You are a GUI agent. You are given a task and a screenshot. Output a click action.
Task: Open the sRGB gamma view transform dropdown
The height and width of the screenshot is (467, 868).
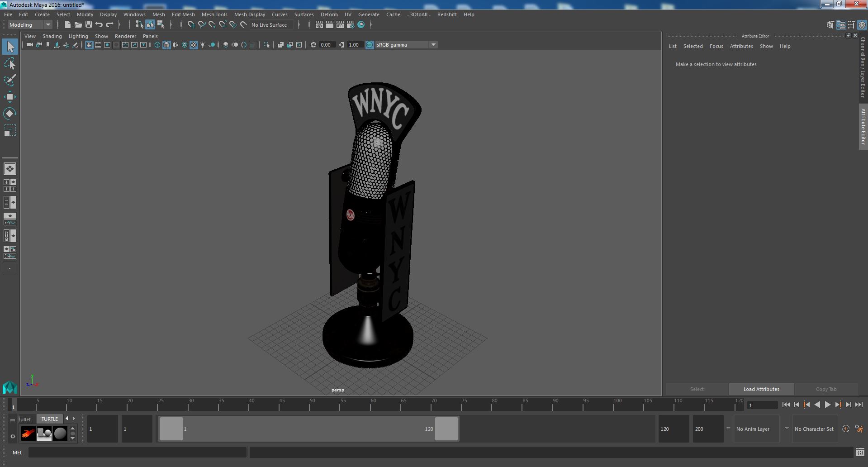click(406, 45)
